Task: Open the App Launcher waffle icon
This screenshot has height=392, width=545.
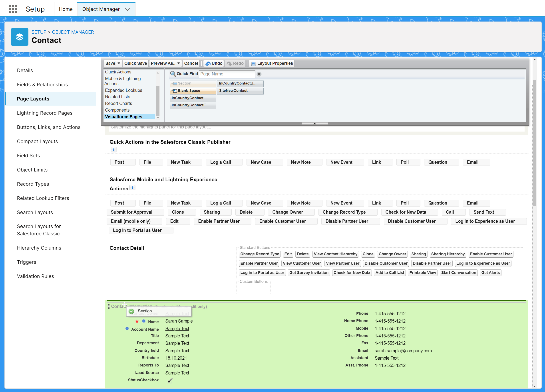Action: tap(13, 9)
